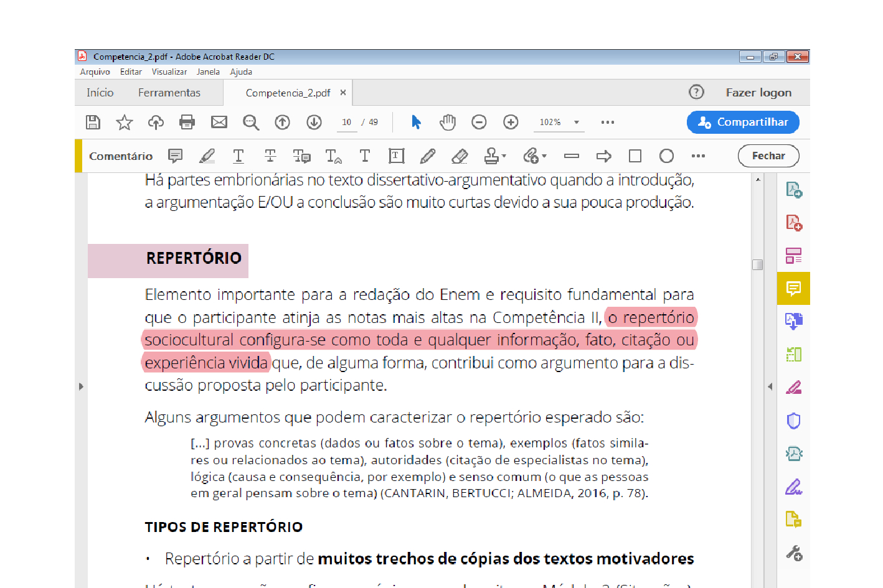Open the attach file dropdown
The width and height of the screenshot is (883, 588).
tap(535, 156)
